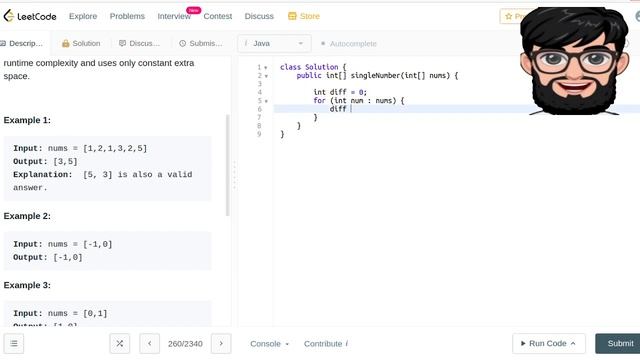Screen dimensions: 640x360
Task: Collapse code fold arrow on line 1
Action: (266, 67)
